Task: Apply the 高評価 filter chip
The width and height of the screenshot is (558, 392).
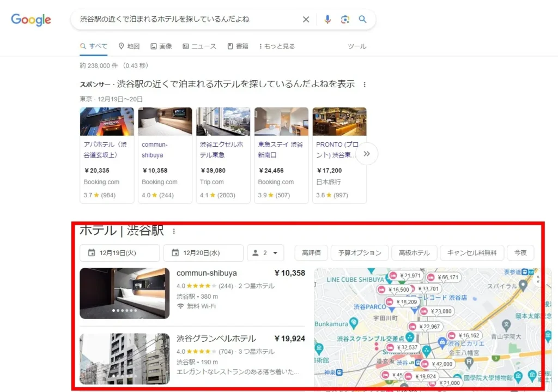Action: 311,253
